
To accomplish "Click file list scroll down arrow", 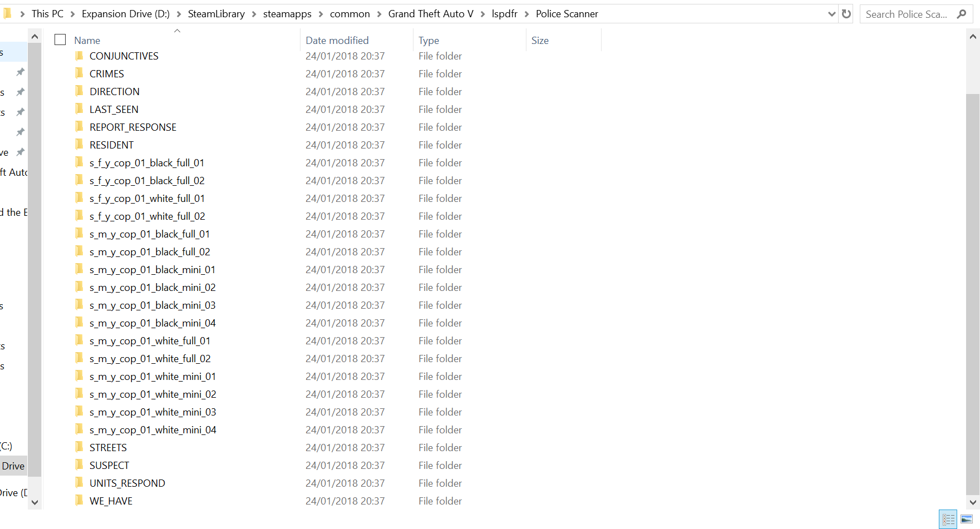I will tap(973, 502).
